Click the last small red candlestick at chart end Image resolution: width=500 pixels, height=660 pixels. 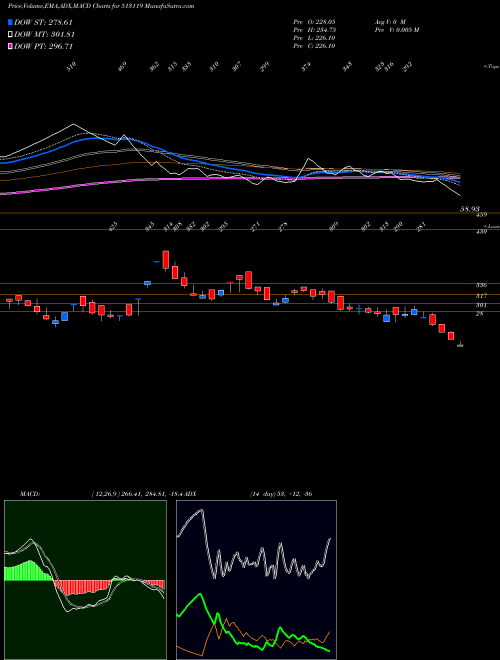[x=460, y=346]
